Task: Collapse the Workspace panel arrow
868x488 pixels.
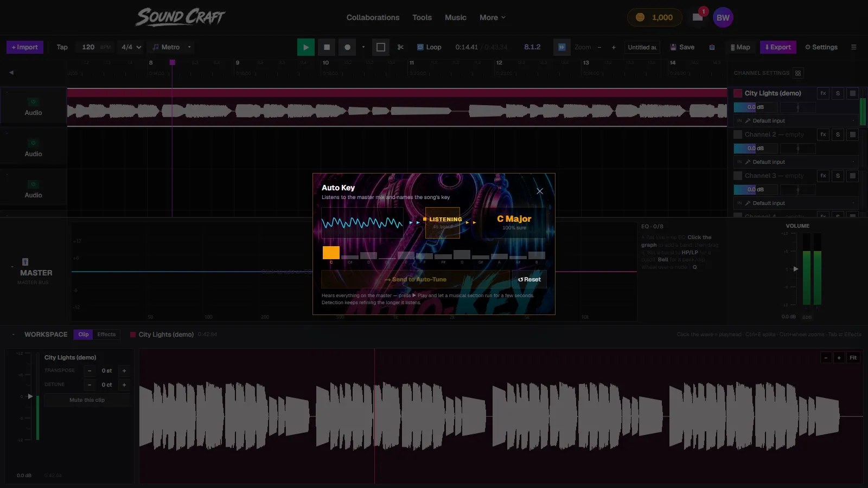Action: click(13, 335)
